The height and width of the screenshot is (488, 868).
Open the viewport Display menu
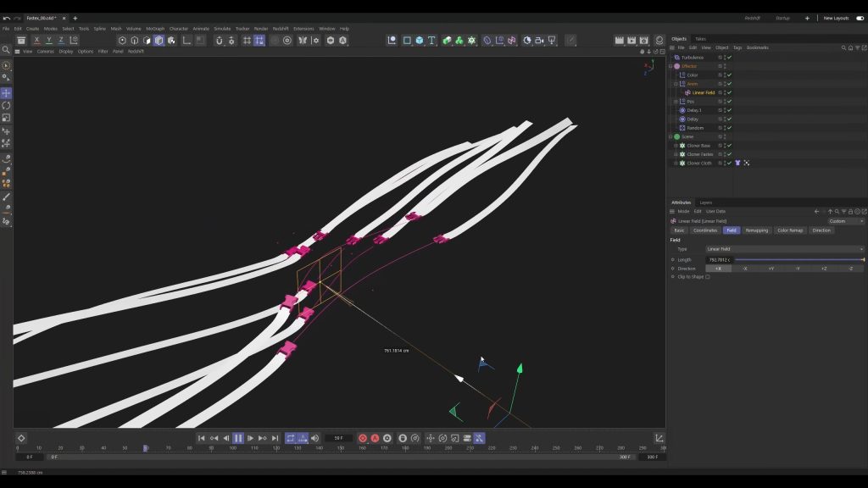click(66, 52)
